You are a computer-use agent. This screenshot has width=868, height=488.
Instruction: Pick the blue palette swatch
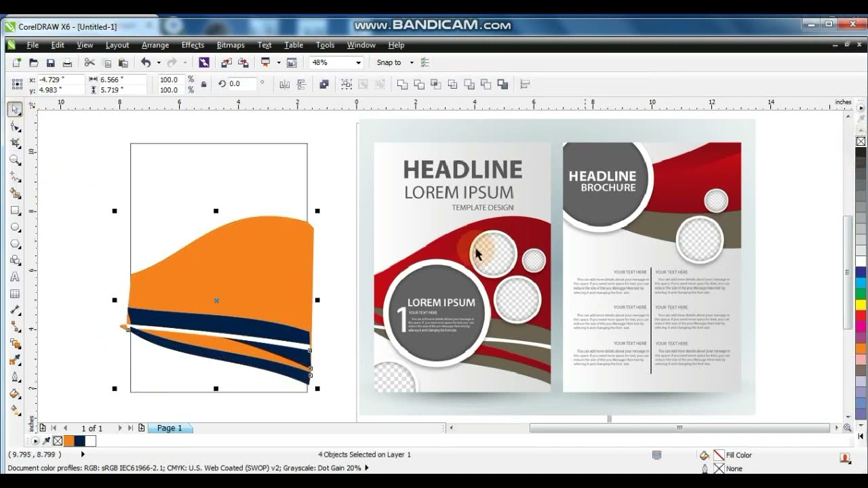(861, 272)
